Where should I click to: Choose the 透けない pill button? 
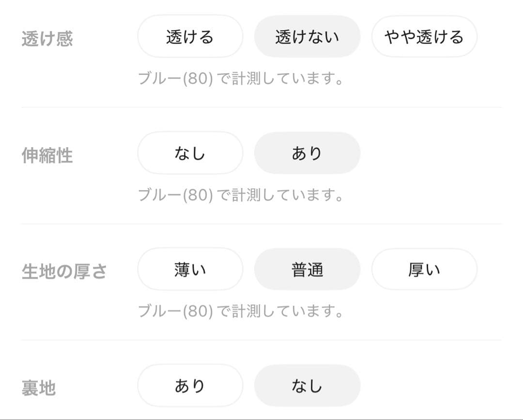[x=307, y=36]
